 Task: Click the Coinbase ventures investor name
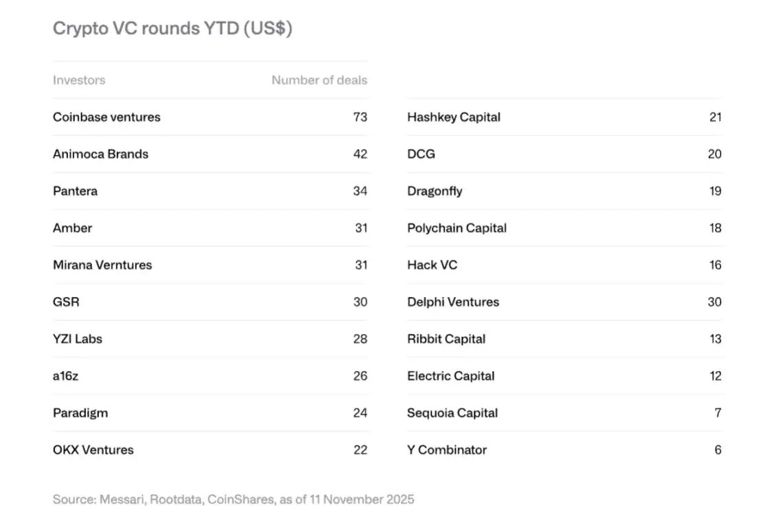pyautogui.click(x=107, y=118)
